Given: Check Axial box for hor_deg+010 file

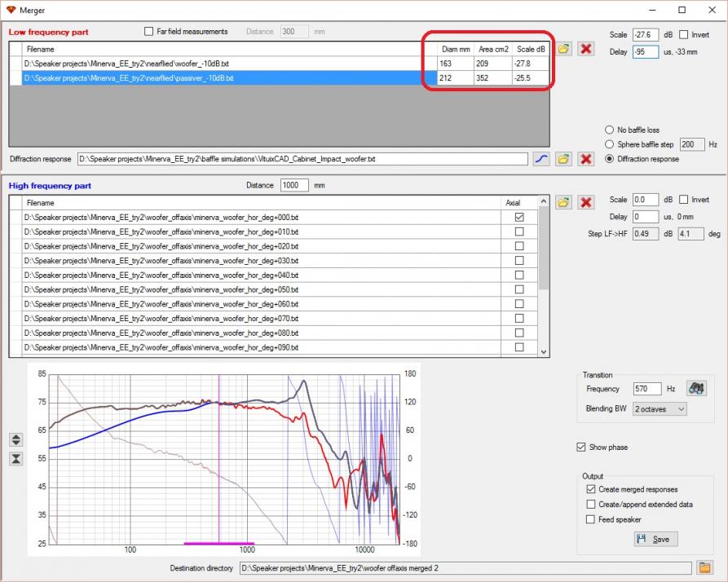Looking at the screenshot, I should coord(519,231).
